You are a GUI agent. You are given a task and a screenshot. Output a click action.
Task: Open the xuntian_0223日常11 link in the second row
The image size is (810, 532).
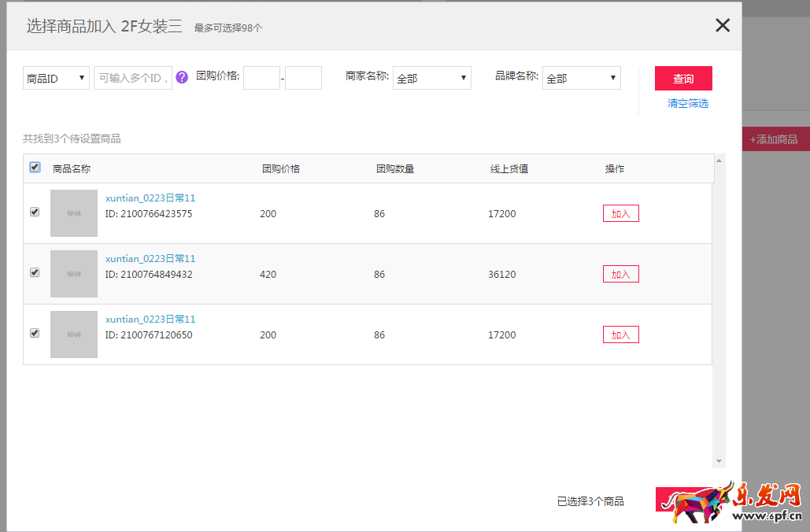150,258
